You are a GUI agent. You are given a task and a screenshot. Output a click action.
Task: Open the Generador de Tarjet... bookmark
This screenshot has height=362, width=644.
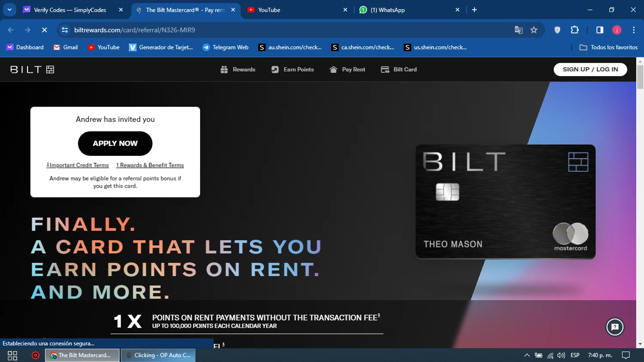(161, 47)
